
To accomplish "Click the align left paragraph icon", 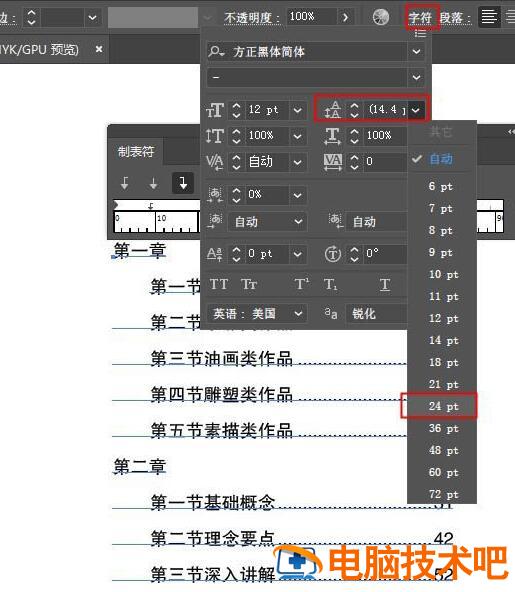I will [x=489, y=17].
